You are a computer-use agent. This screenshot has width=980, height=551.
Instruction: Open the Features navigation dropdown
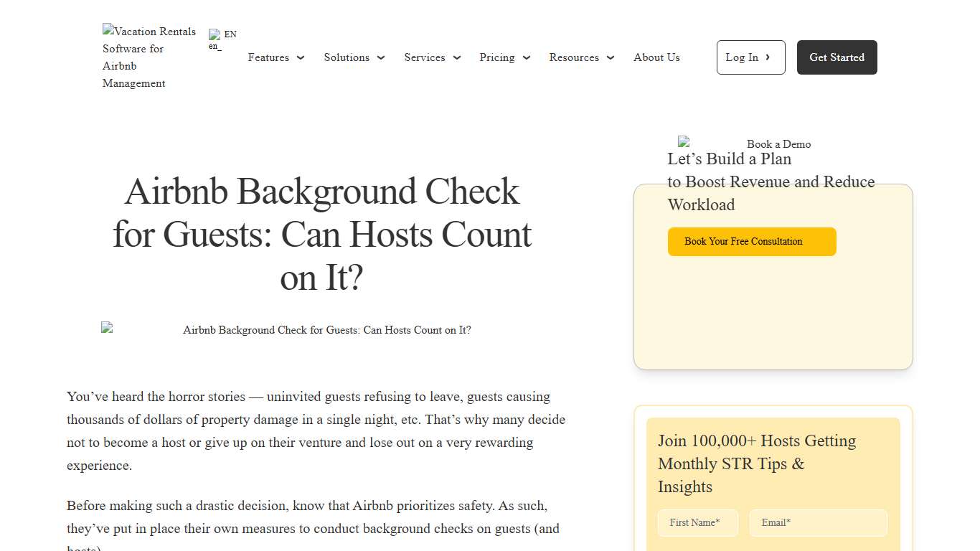pyautogui.click(x=268, y=57)
